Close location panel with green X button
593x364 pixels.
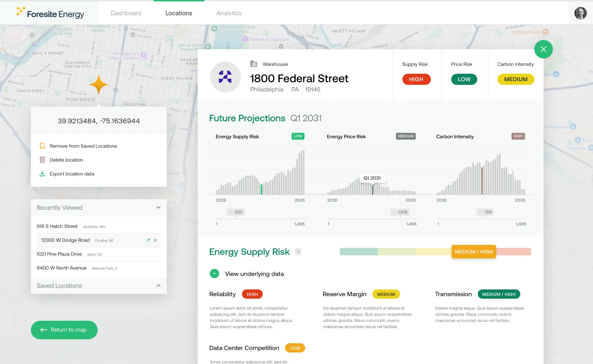tap(543, 49)
